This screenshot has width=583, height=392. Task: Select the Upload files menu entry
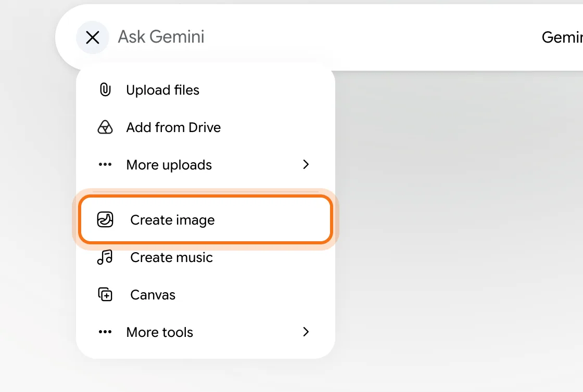tap(205, 90)
